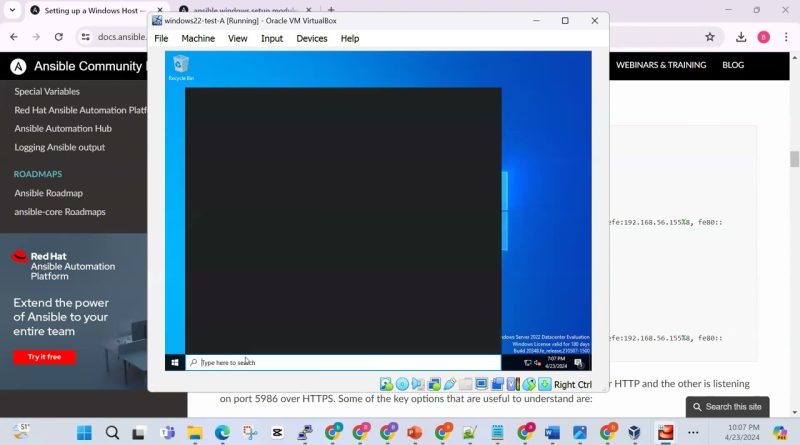The height and width of the screenshot is (445, 800).
Task: Open Red Hat Ansible Automation Platform sidebar link
Action: (80, 110)
